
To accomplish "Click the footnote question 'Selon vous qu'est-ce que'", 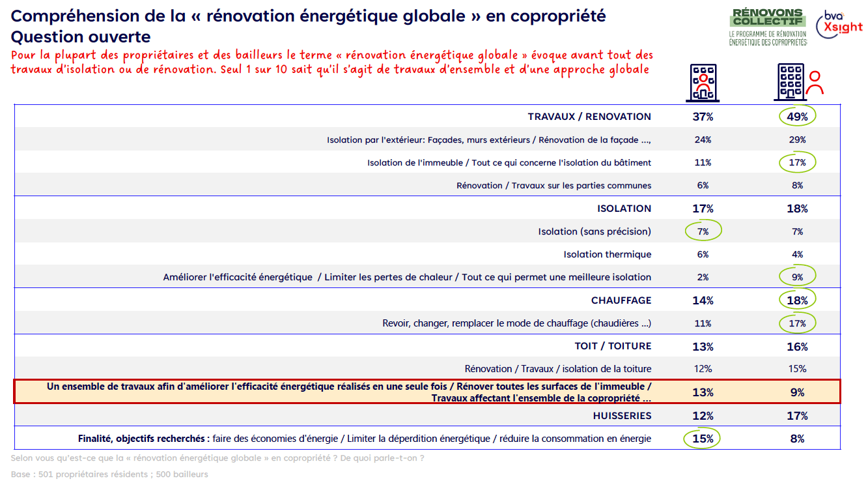I will coord(217,458).
